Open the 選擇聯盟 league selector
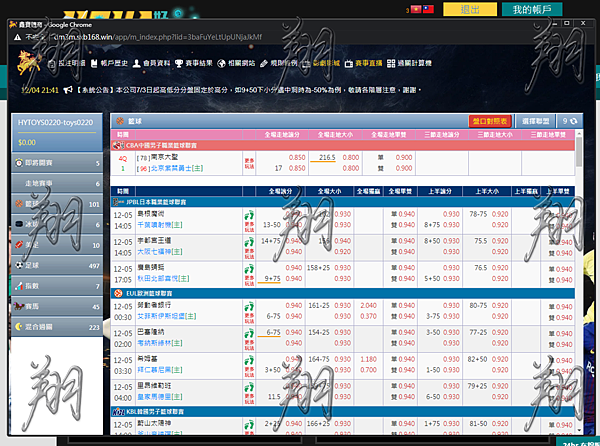The image size is (600, 446). click(x=535, y=121)
